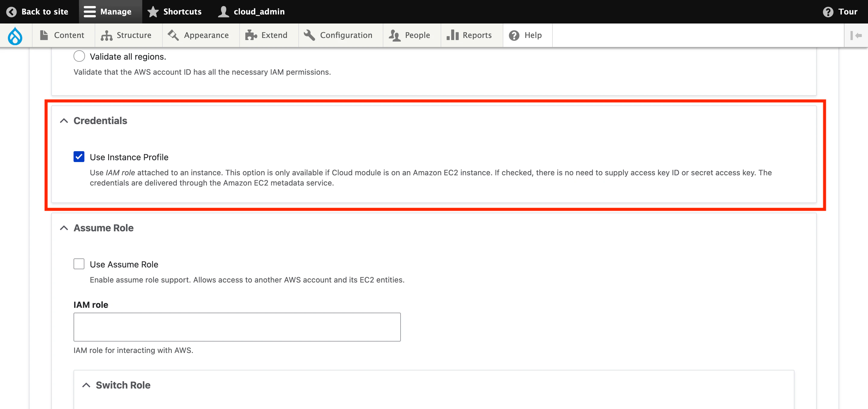868x409 pixels.
Task: Collapse the Switch Role section chevron
Action: tap(86, 385)
